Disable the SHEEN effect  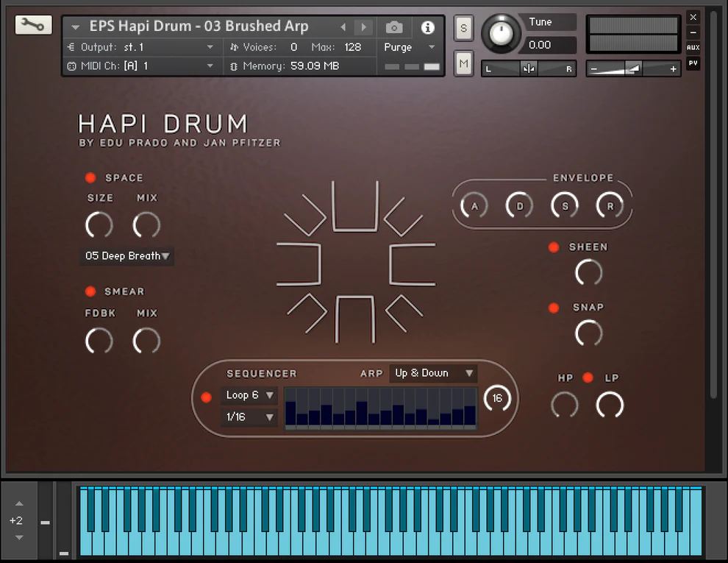pos(554,247)
